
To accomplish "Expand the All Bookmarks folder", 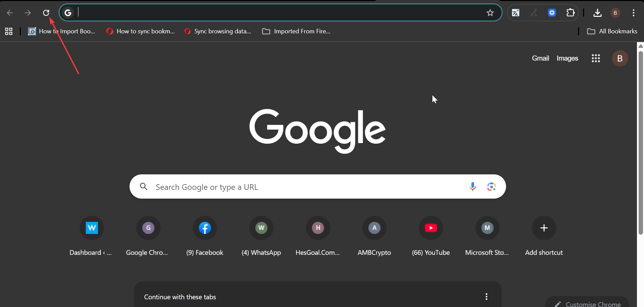I will [612, 31].
